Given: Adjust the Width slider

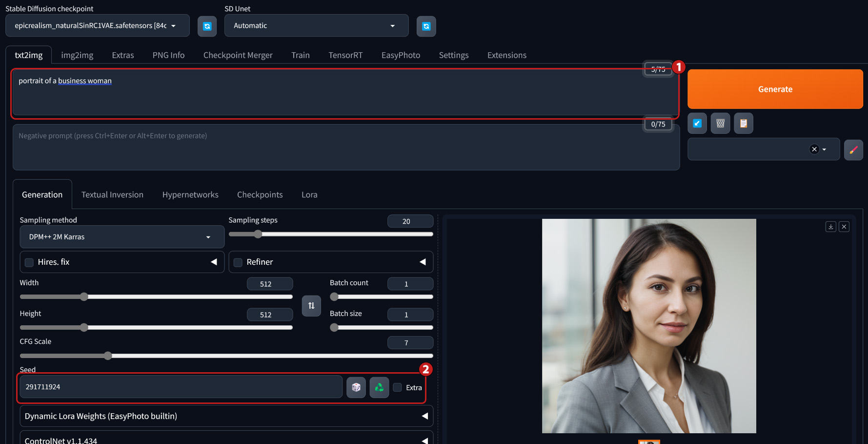Looking at the screenshot, I should [156, 297].
